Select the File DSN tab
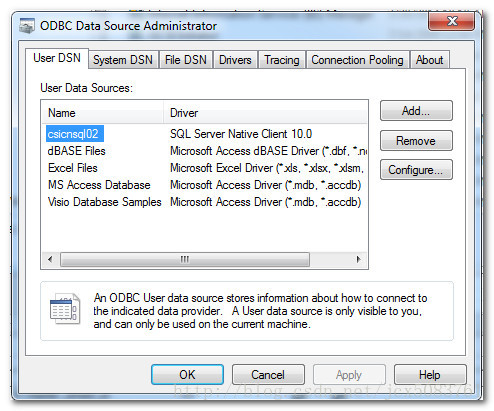Screen dimensions: 494x411 pos(186,60)
